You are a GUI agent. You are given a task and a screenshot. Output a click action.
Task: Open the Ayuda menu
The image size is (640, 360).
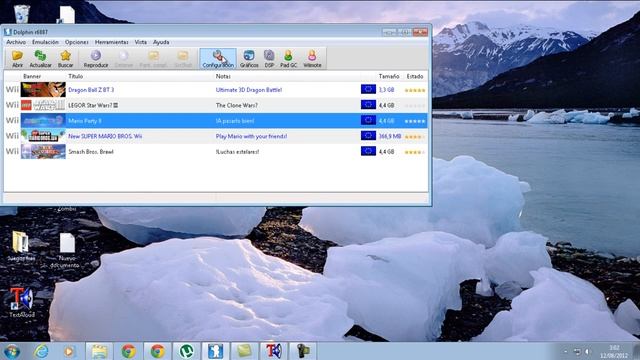[161, 42]
